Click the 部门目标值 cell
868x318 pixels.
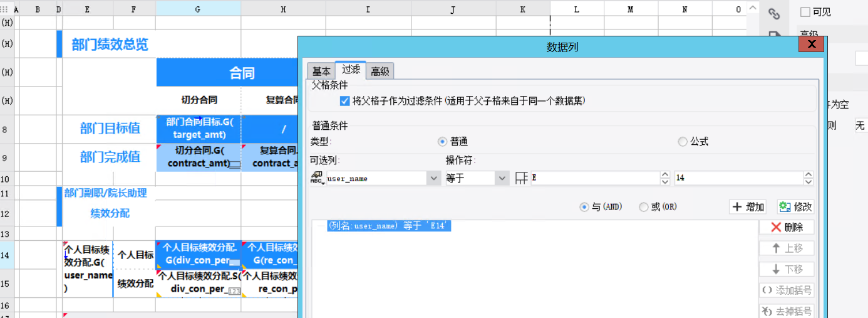point(110,129)
